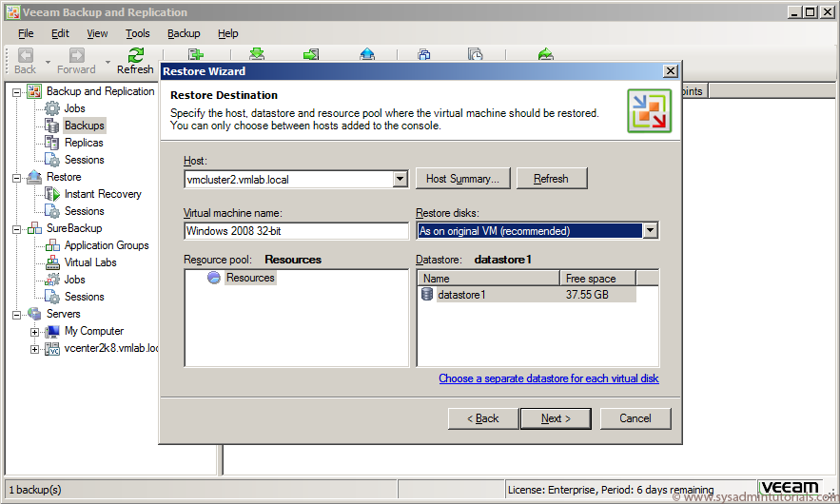This screenshot has height=504, width=840.
Task: Sort the datastore list by Free space column
Action: pyautogui.click(x=597, y=279)
